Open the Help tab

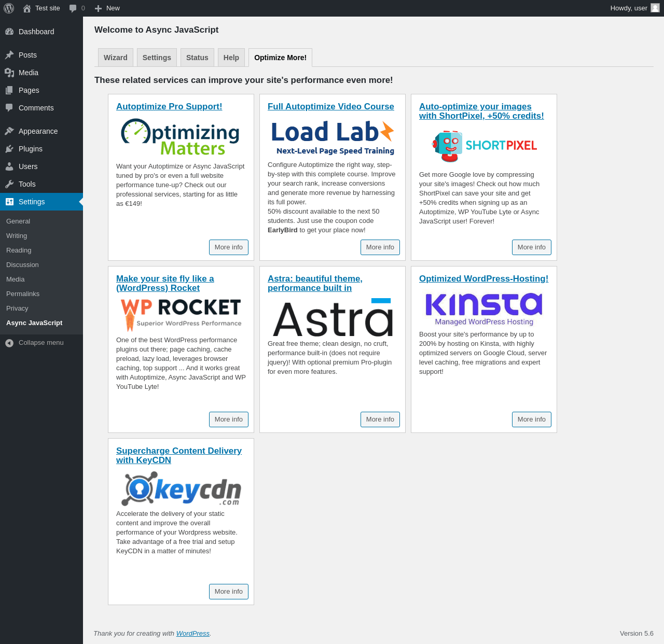coord(231,58)
